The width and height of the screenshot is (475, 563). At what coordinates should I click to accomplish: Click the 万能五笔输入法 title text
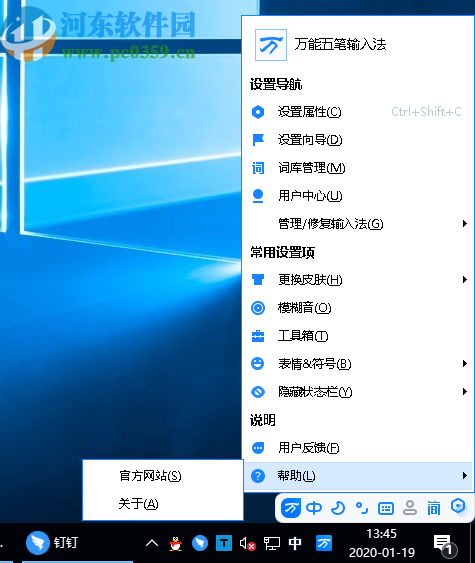(x=340, y=45)
